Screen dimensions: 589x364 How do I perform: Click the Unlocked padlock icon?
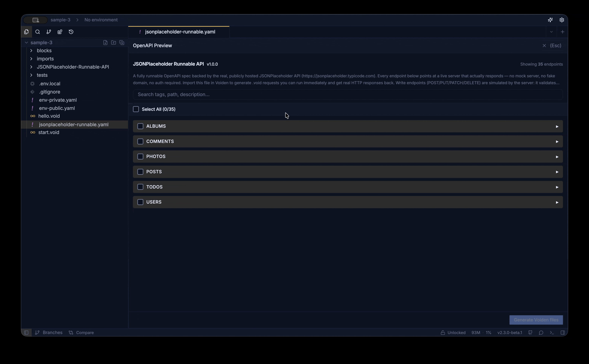(x=443, y=332)
